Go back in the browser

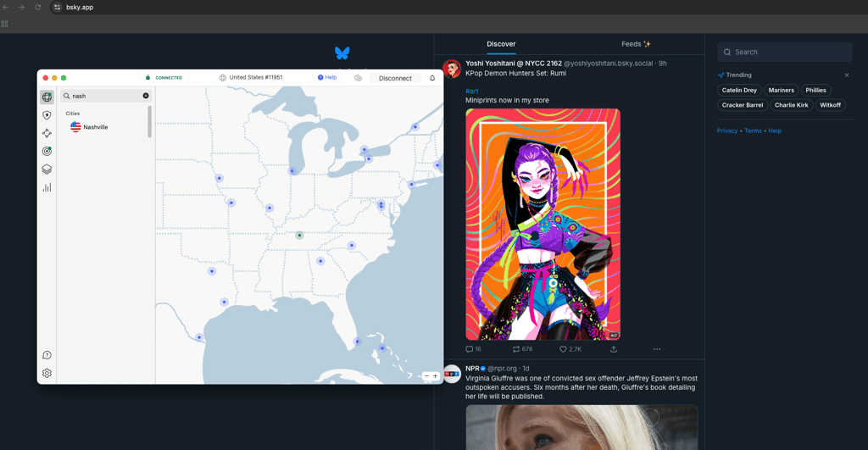tap(6, 7)
